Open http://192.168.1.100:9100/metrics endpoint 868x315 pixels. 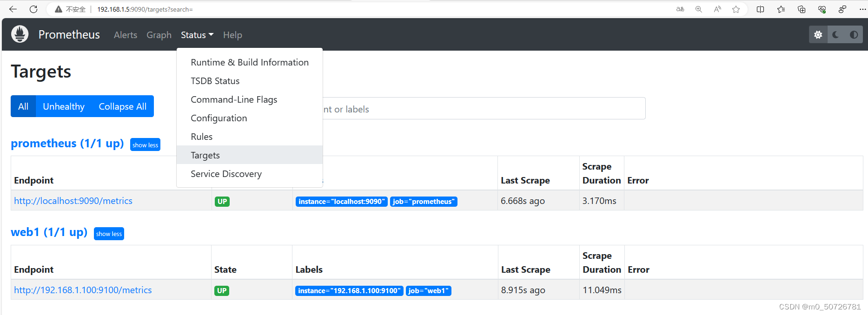[x=83, y=290]
